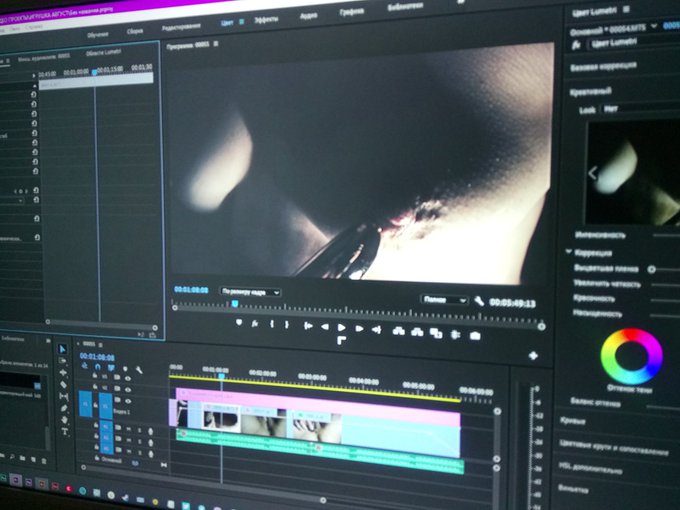This screenshot has width=680, height=510.
Task: Click Mark In bracket button
Action: click(272, 324)
